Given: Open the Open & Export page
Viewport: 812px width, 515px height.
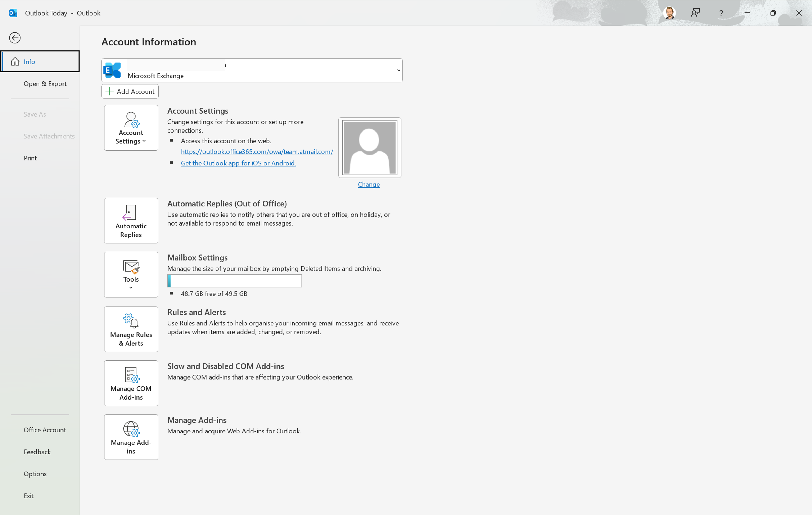Looking at the screenshot, I should point(40,83).
